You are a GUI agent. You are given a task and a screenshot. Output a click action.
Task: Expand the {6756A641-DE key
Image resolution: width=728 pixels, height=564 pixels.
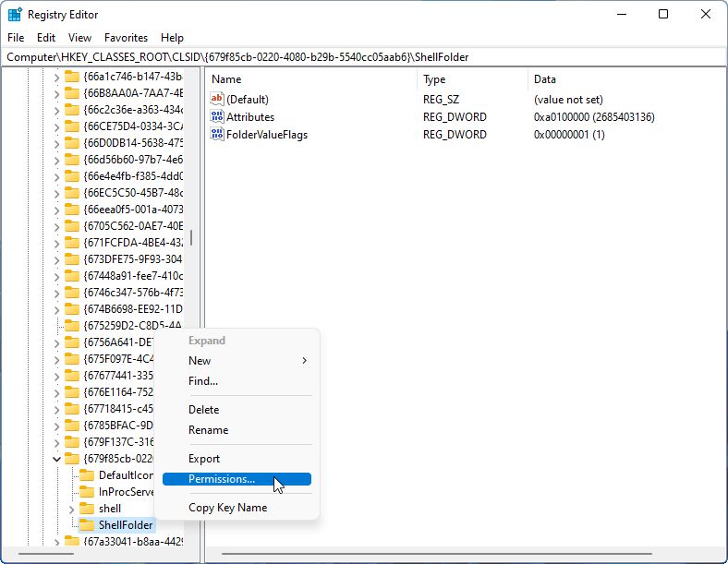[56, 343]
